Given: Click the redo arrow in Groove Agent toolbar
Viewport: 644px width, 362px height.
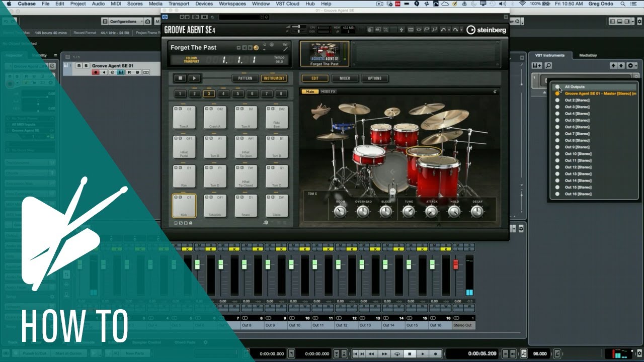Looking at the screenshot, I should point(455,30).
